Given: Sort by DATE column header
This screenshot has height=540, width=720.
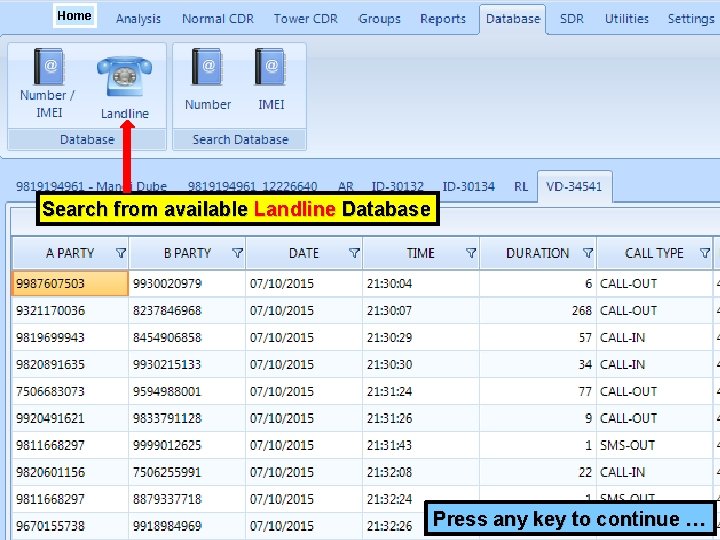Looking at the screenshot, I should 304,253.
